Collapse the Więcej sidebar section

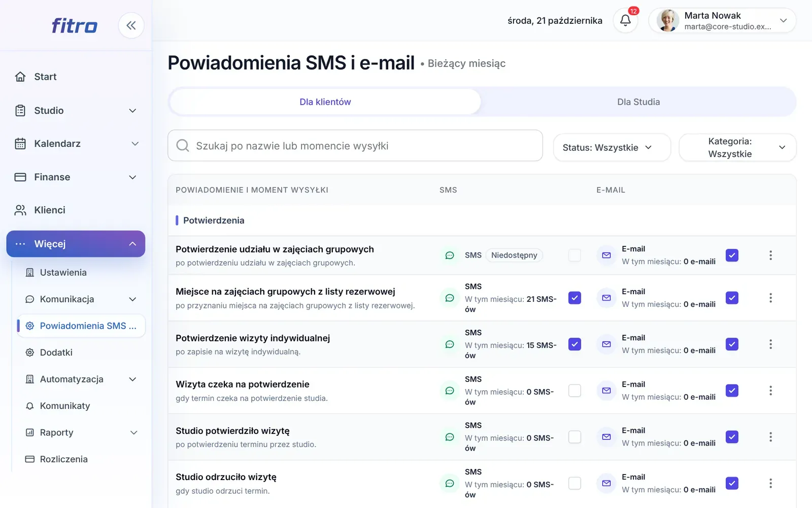(76, 244)
